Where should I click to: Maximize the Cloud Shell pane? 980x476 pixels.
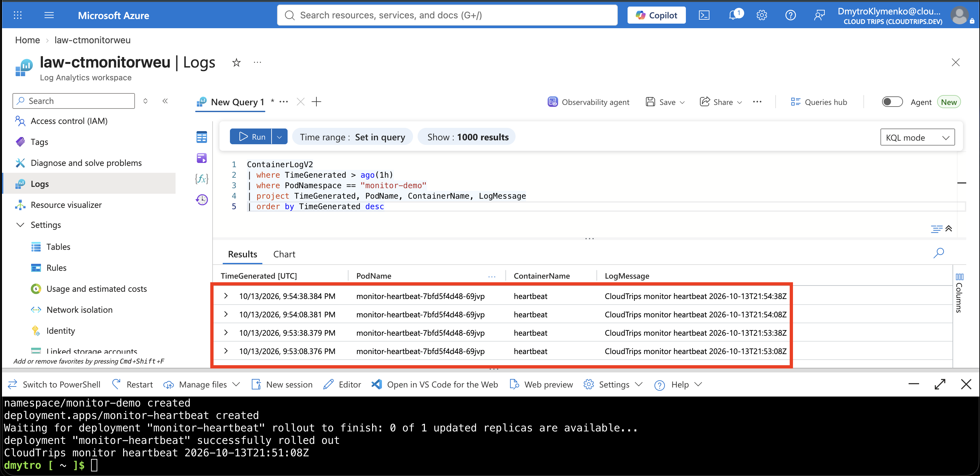940,384
